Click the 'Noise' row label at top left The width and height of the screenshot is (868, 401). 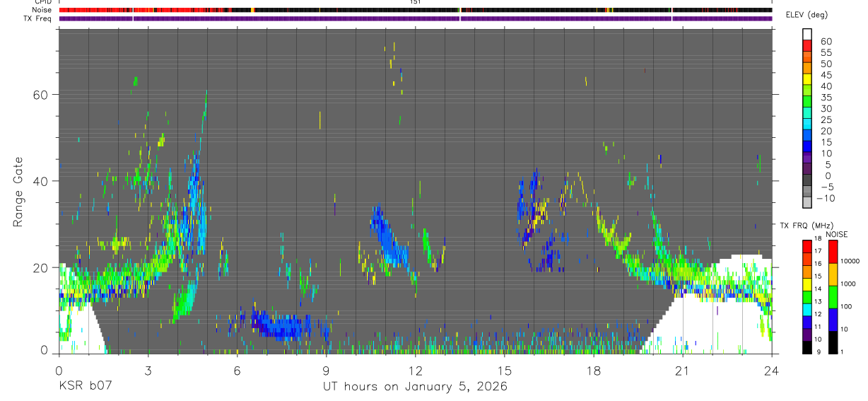(42, 10)
